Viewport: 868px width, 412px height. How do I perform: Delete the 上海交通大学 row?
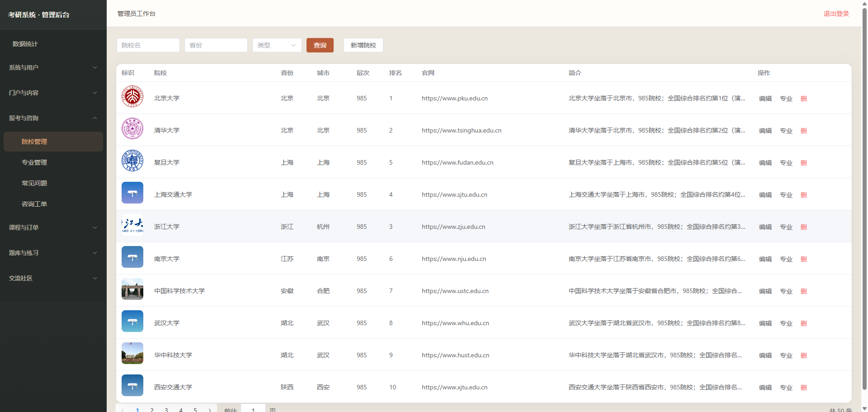803,195
